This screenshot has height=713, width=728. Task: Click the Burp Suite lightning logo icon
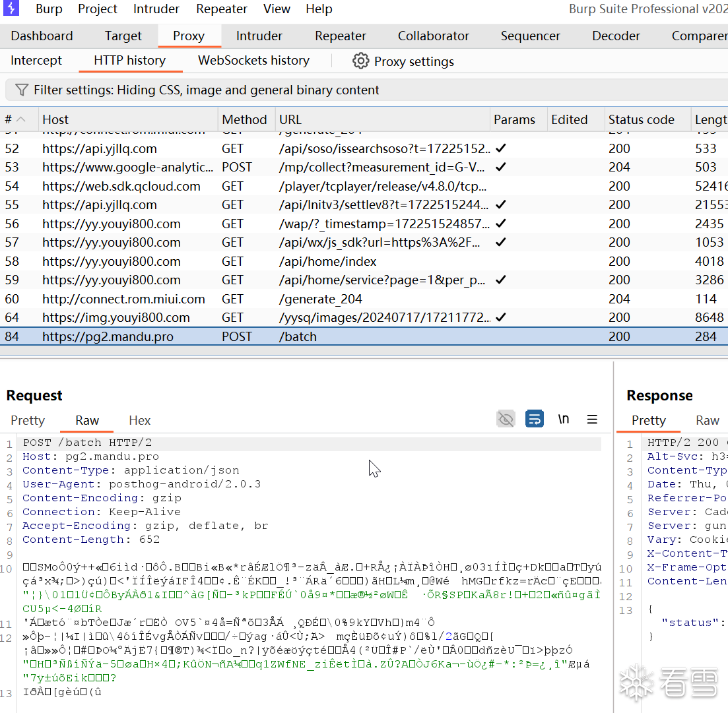11,8
